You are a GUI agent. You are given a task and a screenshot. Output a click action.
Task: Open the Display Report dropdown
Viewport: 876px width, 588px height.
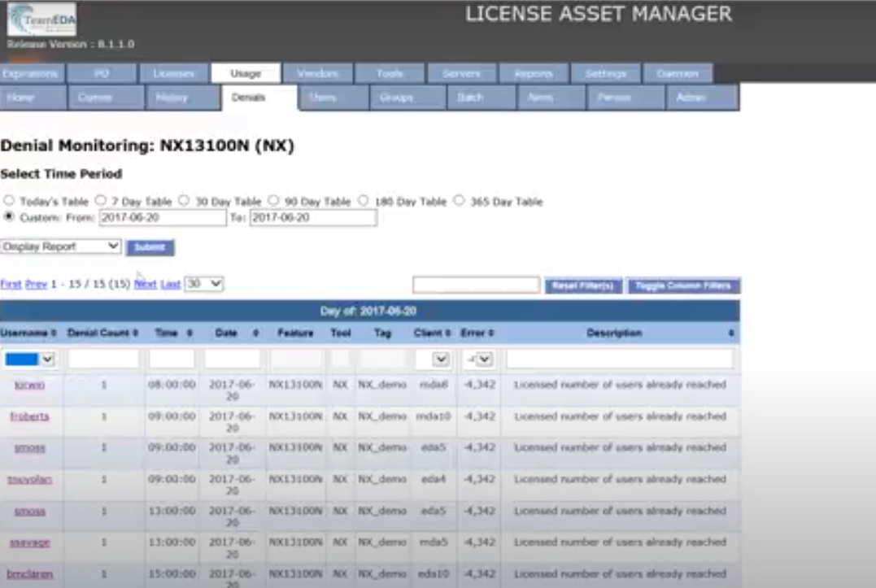[61, 246]
